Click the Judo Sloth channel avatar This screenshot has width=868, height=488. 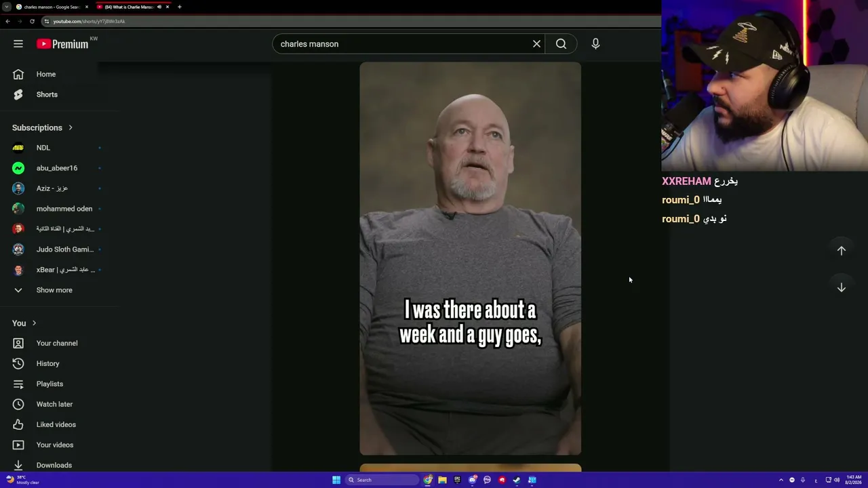tap(18, 249)
